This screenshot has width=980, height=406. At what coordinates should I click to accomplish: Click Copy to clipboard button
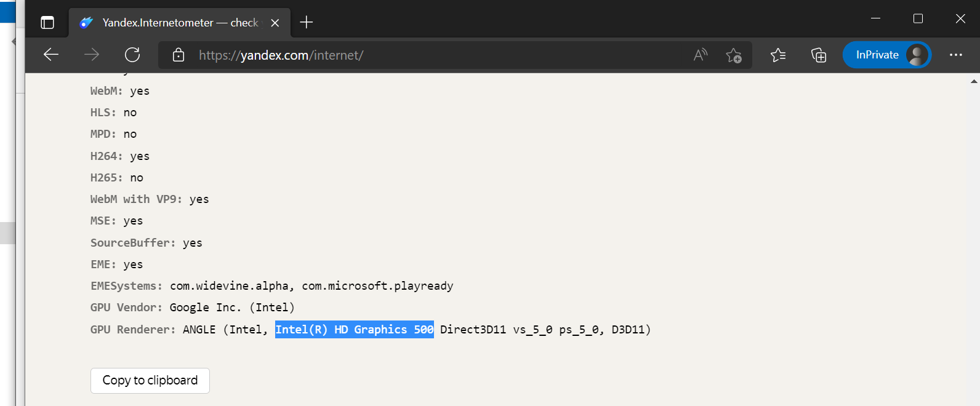[x=150, y=380]
